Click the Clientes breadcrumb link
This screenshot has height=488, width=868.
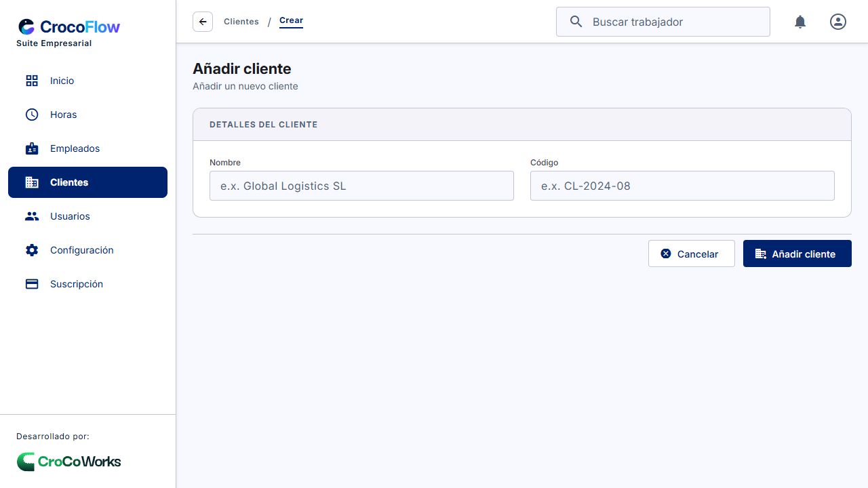pyautogui.click(x=241, y=22)
